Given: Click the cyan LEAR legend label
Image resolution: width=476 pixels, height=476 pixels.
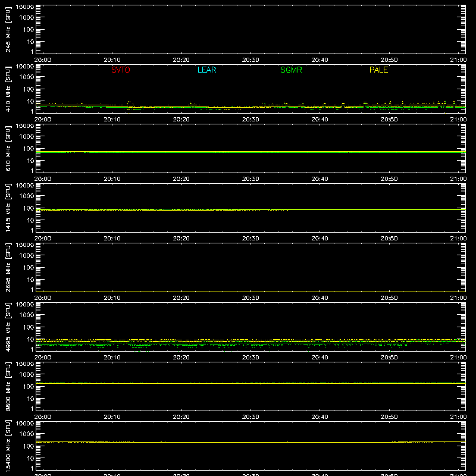Looking at the screenshot, I should click(x=206, y=70).
